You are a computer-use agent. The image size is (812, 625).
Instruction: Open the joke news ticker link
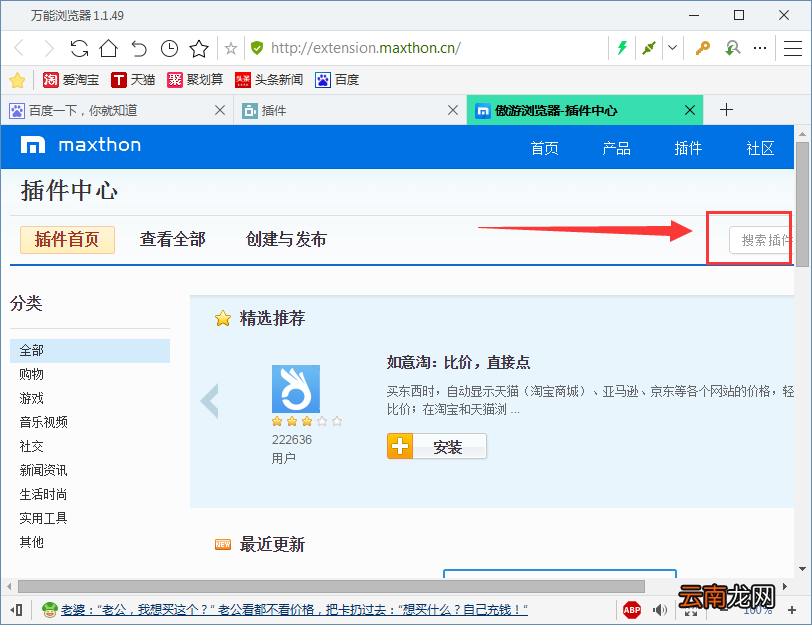tap(294, 610)
